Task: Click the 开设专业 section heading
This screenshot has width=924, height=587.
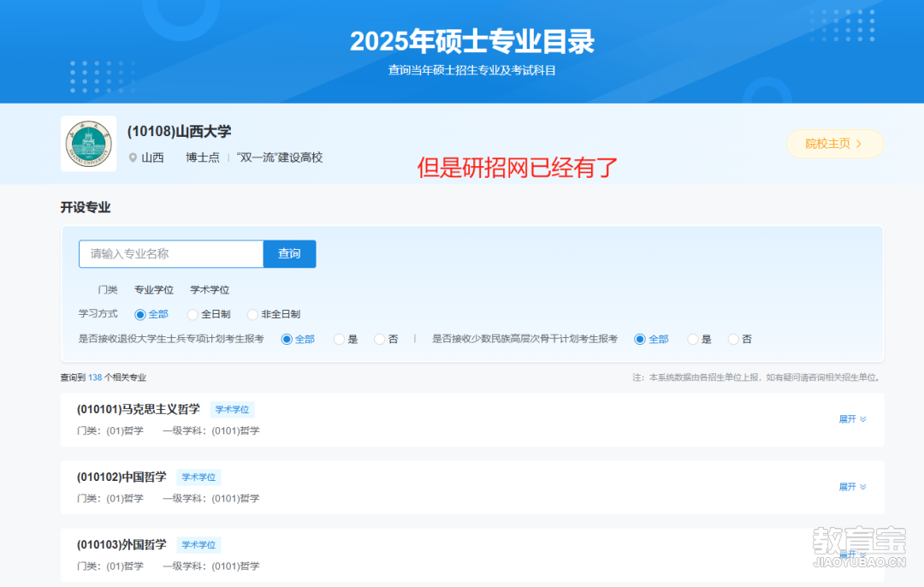Action: (x=86, y=207)
